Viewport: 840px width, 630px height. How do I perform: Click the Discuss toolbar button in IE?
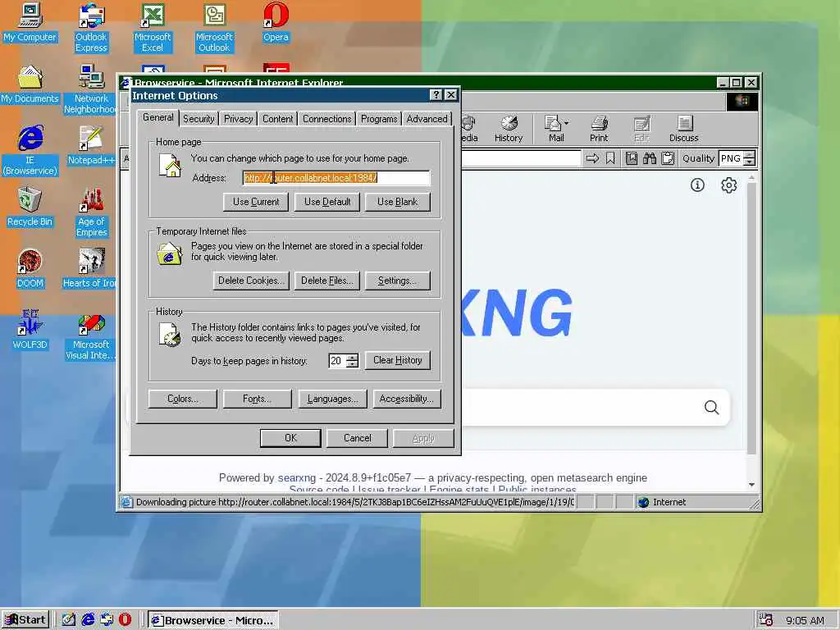coord(683,129)
